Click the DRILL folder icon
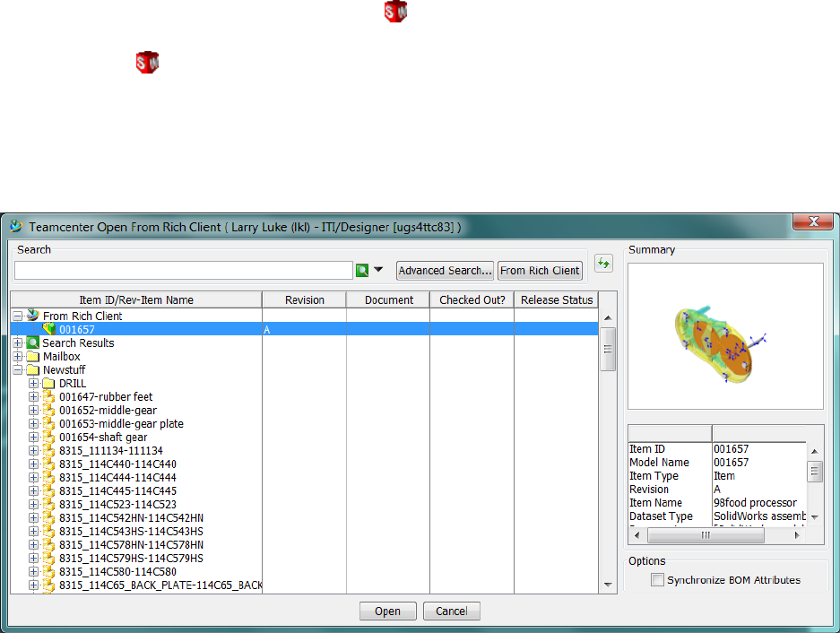The image size is (840, 633). click(49, 383)
